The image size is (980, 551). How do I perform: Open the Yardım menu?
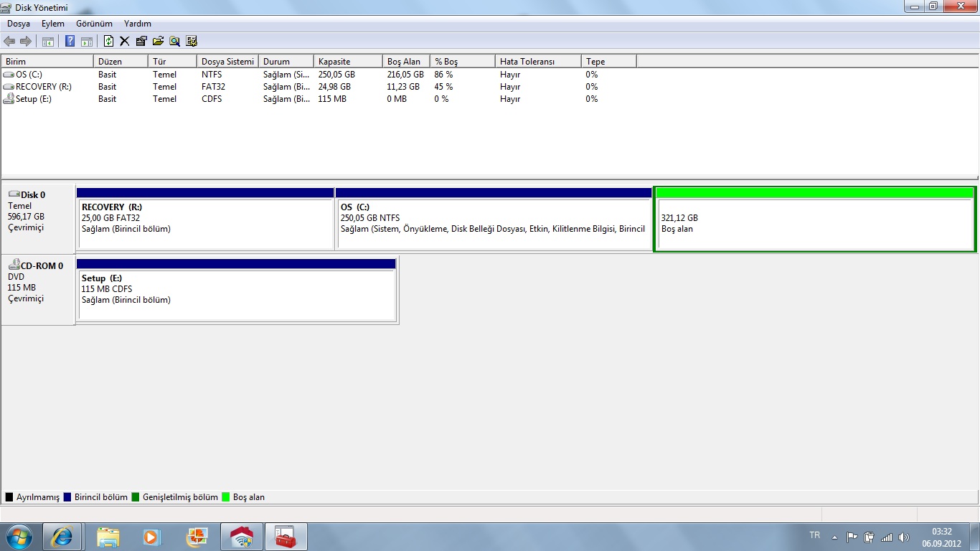point(138,24)
